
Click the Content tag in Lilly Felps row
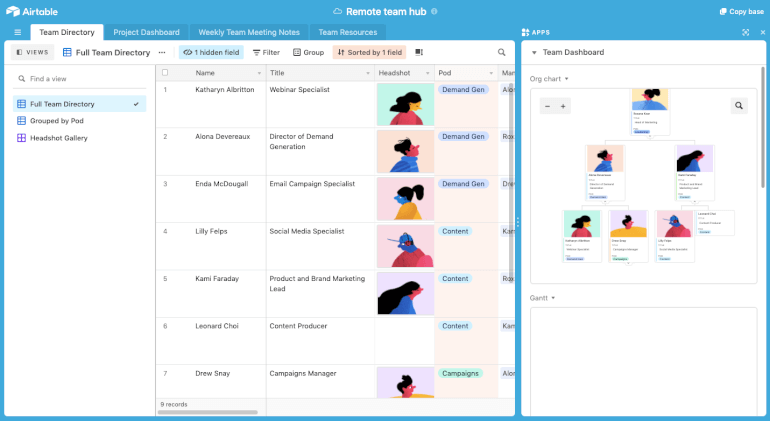point(455,231)
